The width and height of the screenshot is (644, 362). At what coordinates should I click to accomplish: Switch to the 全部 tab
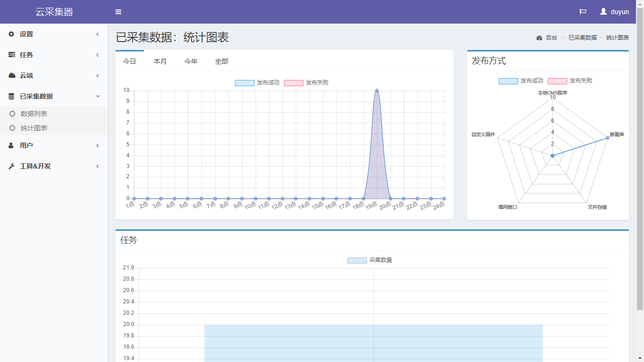click(221, 61)
